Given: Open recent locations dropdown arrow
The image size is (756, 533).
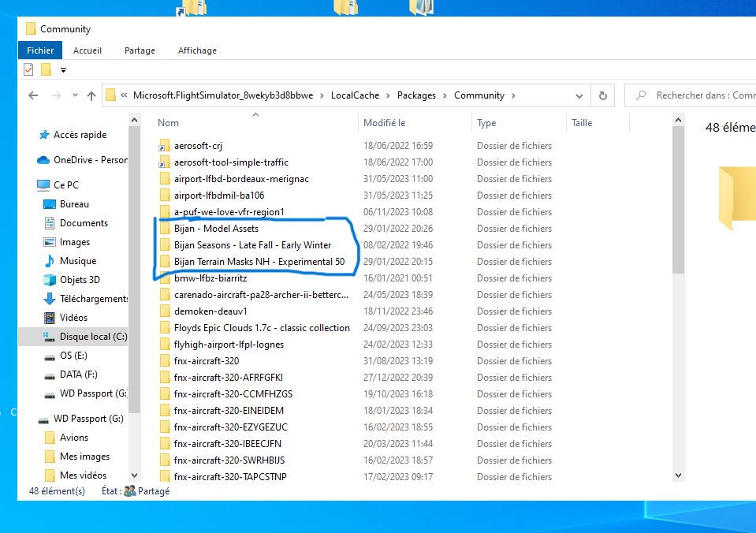Looking at the screenshot, I should (75, 95).
